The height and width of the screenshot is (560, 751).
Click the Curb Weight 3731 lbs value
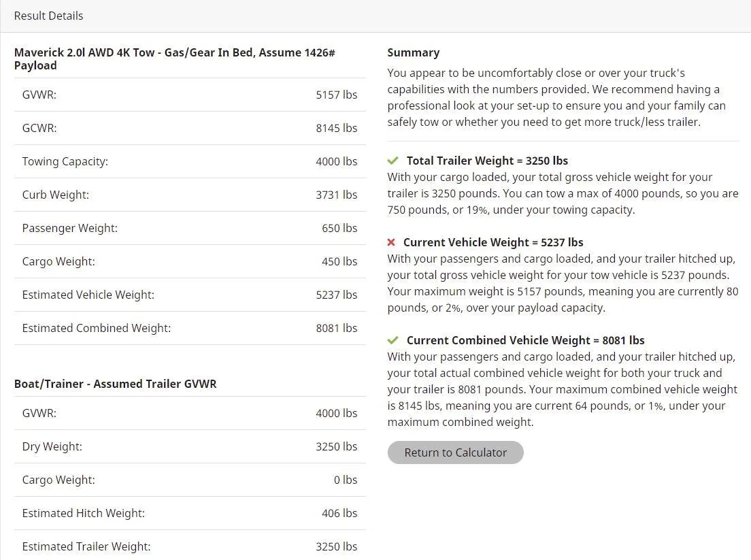click(x=336, y=195)
